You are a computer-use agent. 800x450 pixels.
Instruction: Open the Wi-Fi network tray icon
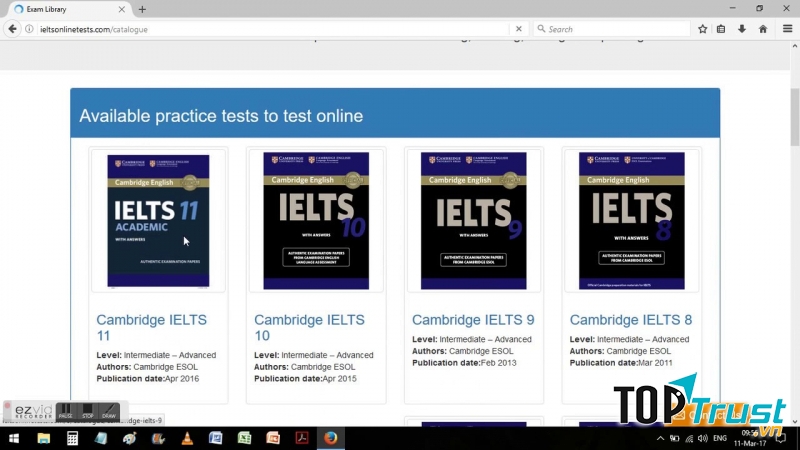tap(689, 438)
